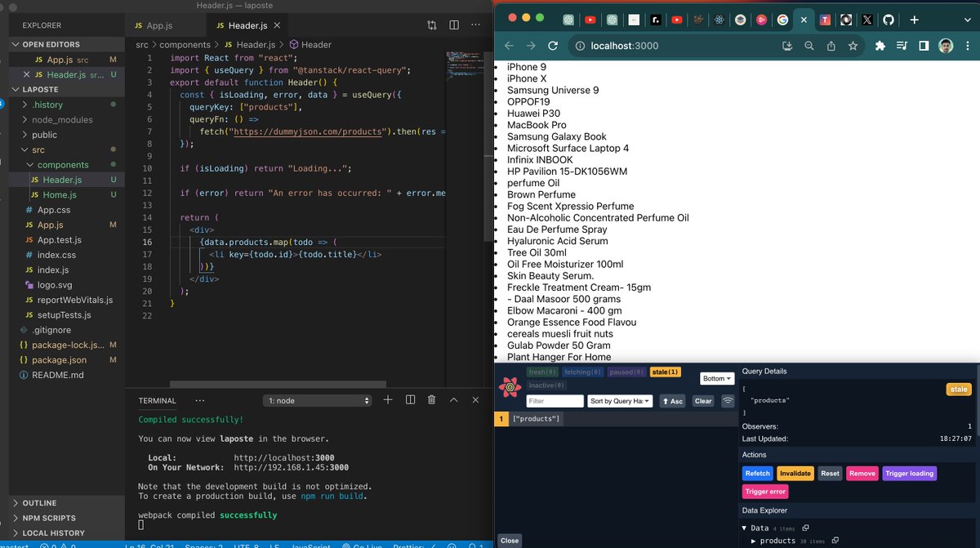Click the Trigger loading button
980x548 pixels.
point(910,474)
